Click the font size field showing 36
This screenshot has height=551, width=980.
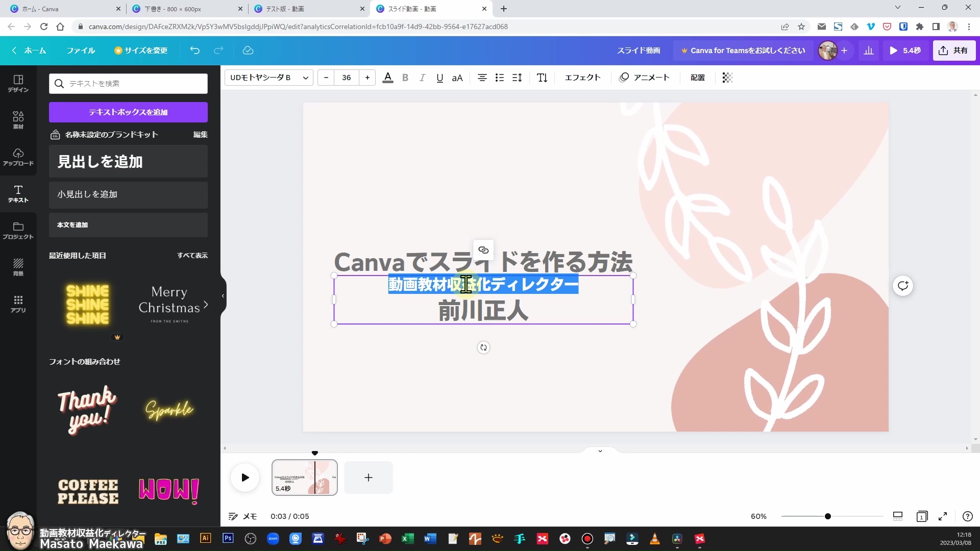347,78
